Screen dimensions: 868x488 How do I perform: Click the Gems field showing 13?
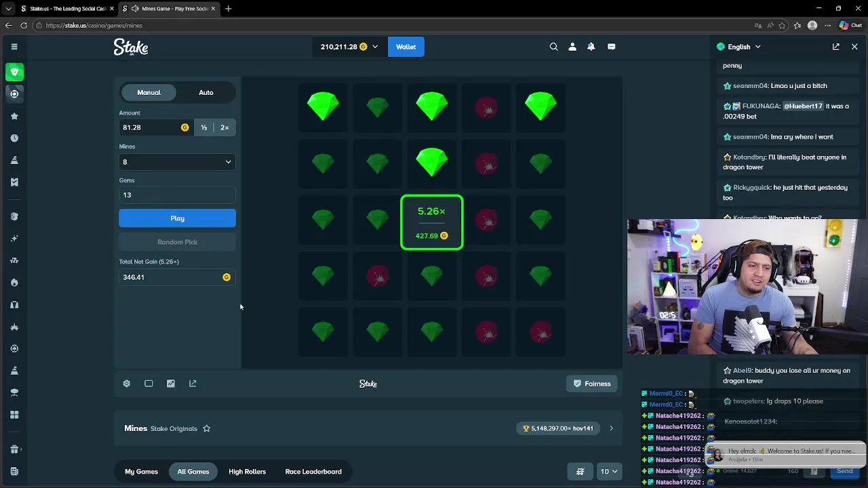[177, 195]
